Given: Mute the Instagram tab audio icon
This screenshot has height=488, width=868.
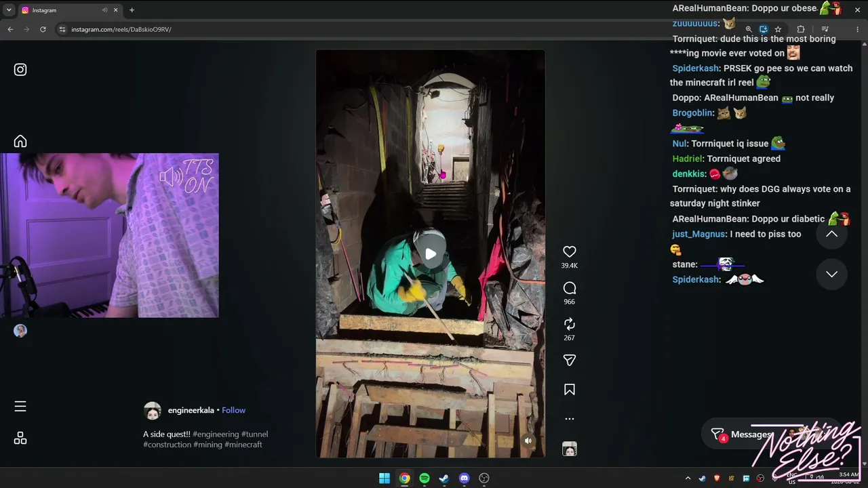Looking at the screenshot, I should pos(104,10).
